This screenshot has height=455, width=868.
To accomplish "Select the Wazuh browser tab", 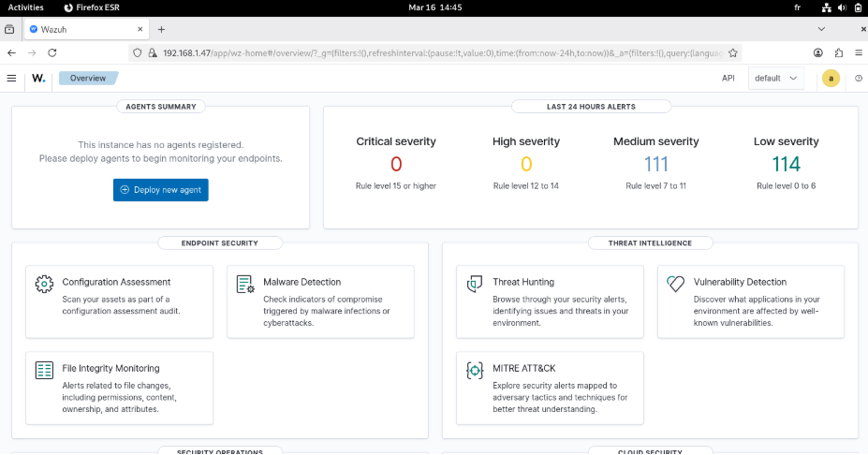I will [x=86, y=29].
